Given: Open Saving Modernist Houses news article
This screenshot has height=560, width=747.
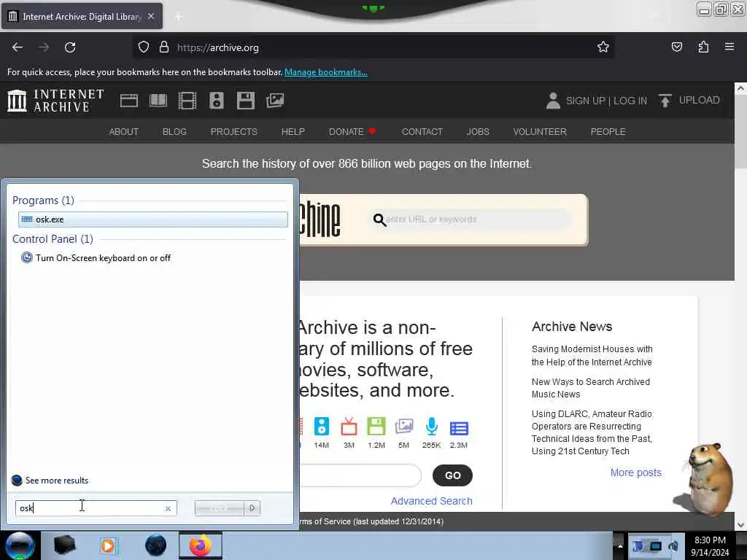Looking at the screenshot, I should click(x=592, y=356).
